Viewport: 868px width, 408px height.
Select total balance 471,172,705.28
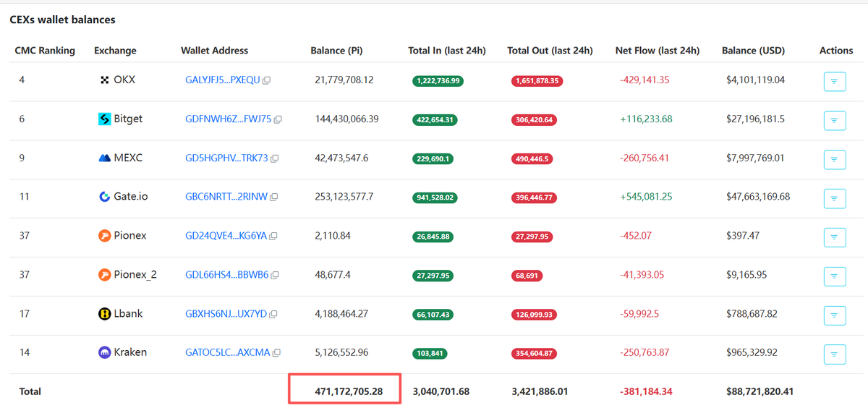pyautogui.click(x=349, y=391)
